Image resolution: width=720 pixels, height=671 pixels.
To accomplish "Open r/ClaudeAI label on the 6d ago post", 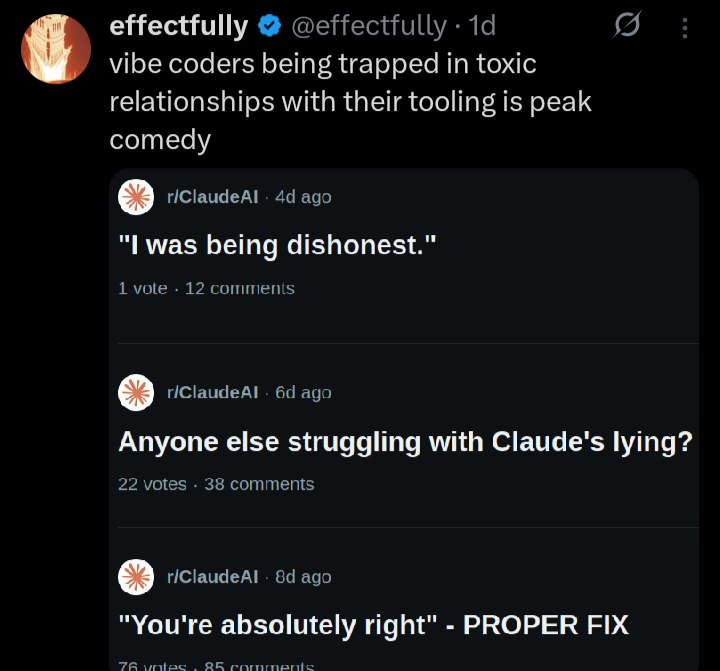I will click(213, 392).
